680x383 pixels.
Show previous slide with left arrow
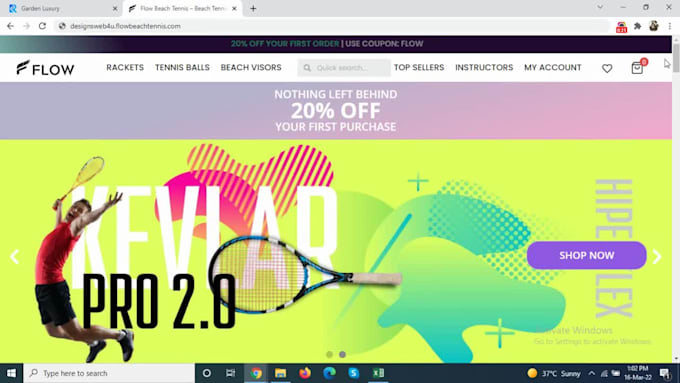click(15, 257)
